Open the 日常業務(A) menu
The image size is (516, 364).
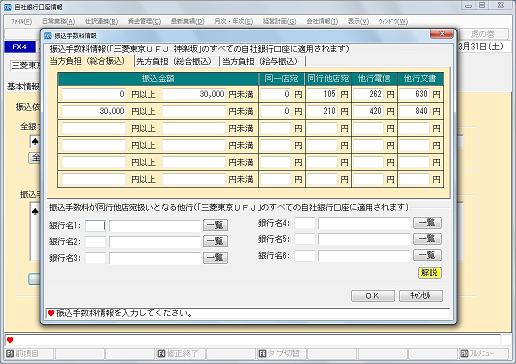tap(58, 21)
